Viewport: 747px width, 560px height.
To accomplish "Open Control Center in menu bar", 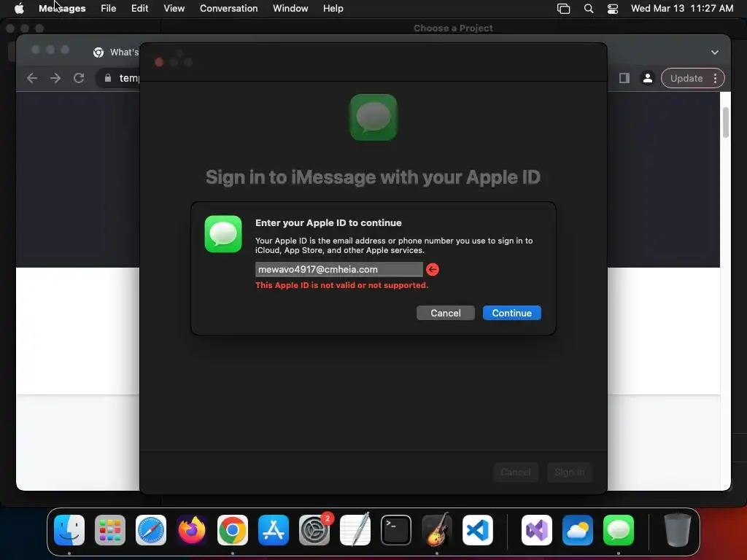I will (613, 9).
